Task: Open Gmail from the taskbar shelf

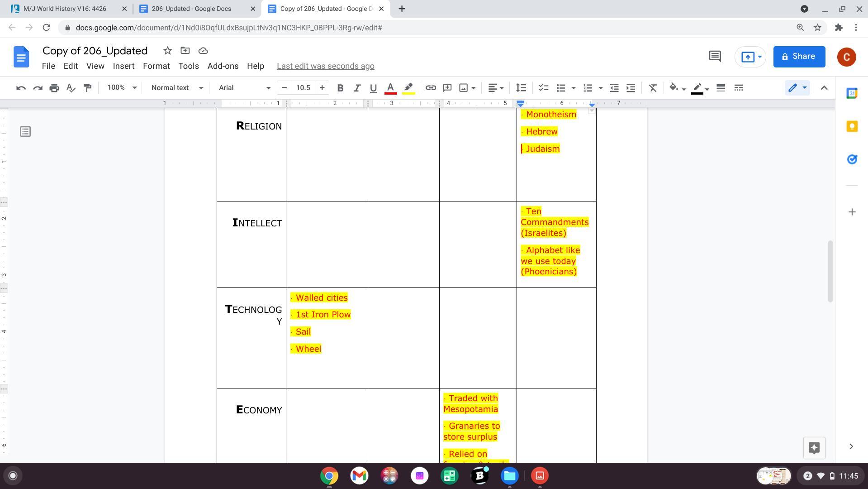Action: (x=359, y=476)
